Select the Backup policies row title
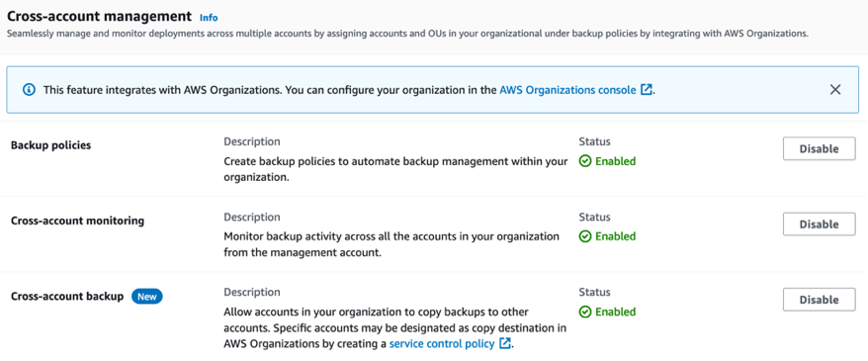Image resolution: width=868 pixels, height=361 pixels. point(51,145)
